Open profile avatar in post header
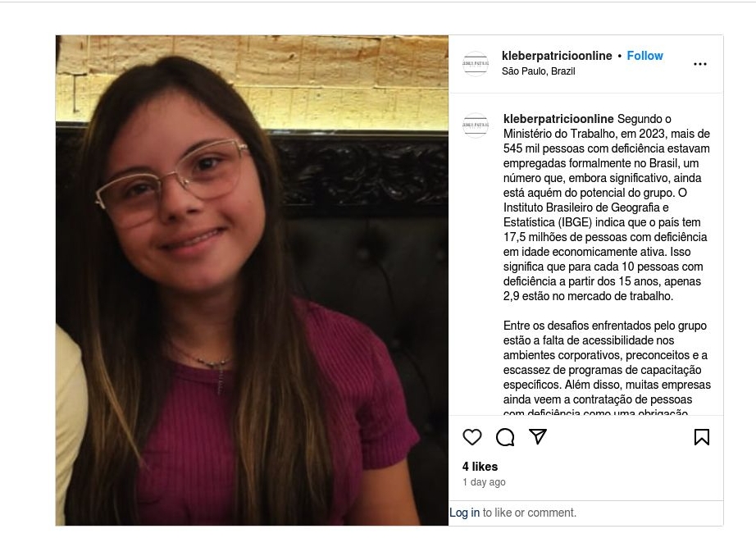756x538 pixels. 476,64
